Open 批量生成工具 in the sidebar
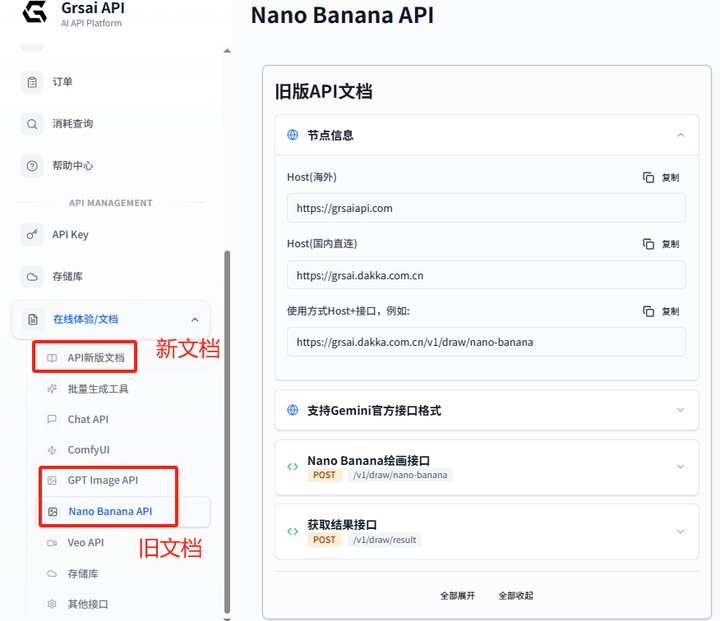The image size is (720, 621). pyautogui.click(x=98, y=389)
